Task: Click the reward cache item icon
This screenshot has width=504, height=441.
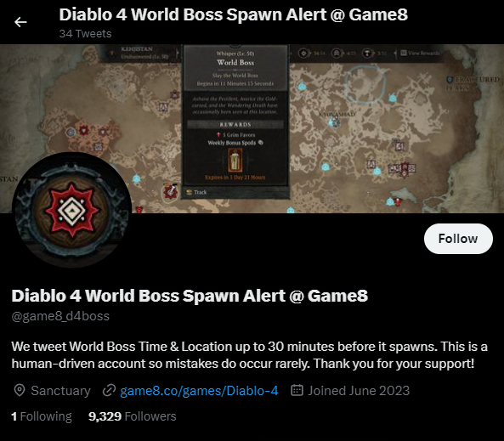Action: 235,161
